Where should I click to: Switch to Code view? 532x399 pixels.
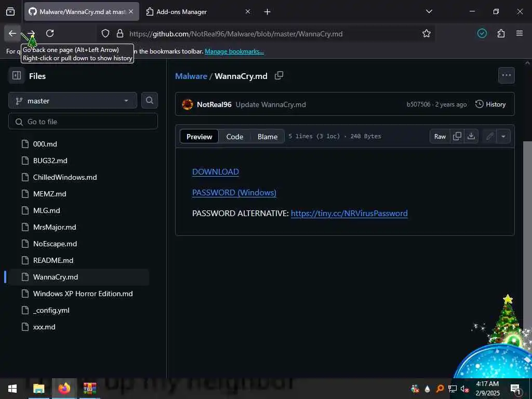point(235,137)
